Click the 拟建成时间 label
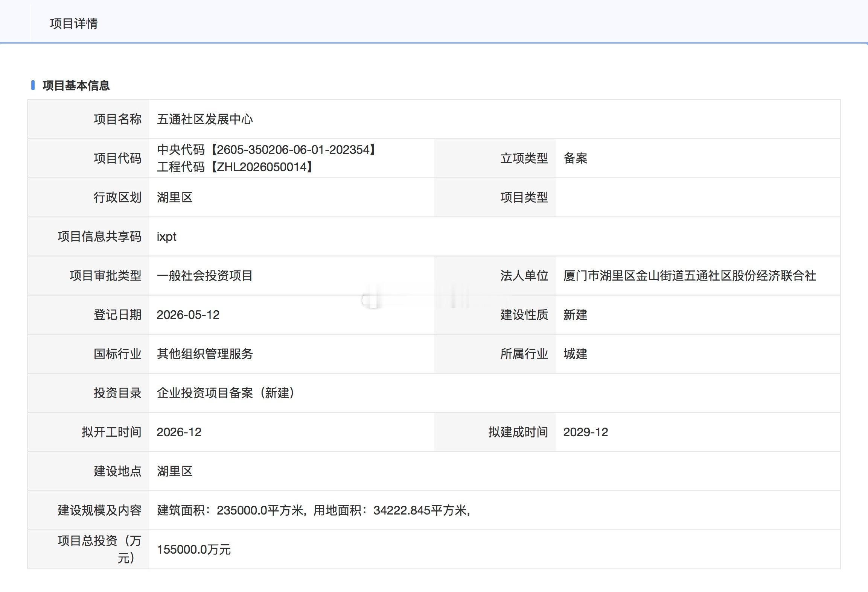The height and width of the screenshot is (592, 868). pyautogui.click(x=518, y=432)
